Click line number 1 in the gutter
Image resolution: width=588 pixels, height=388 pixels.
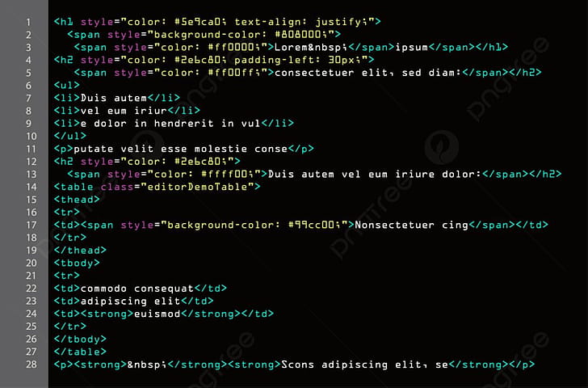click(x=28, y=22)
